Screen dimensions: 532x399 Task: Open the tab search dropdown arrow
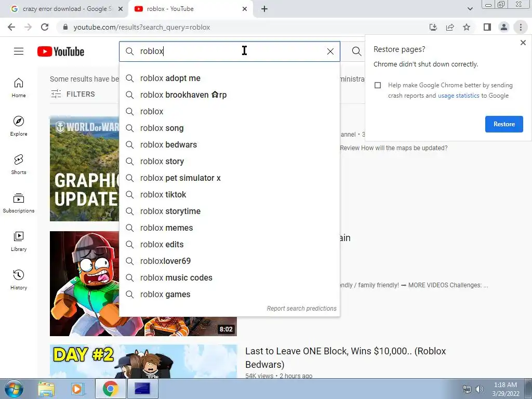(x=470, y=9)
